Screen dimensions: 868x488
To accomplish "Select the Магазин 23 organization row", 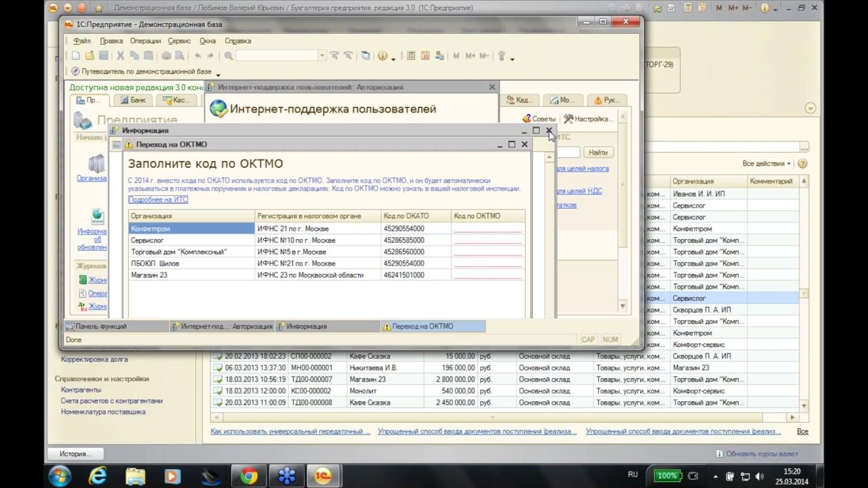I will click(x=326, y=275).
